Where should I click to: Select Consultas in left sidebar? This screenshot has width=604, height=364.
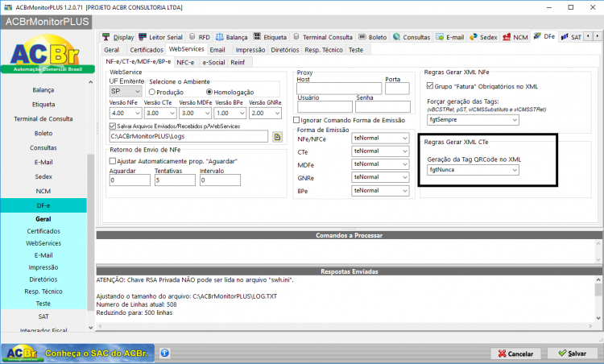[43, 147]
